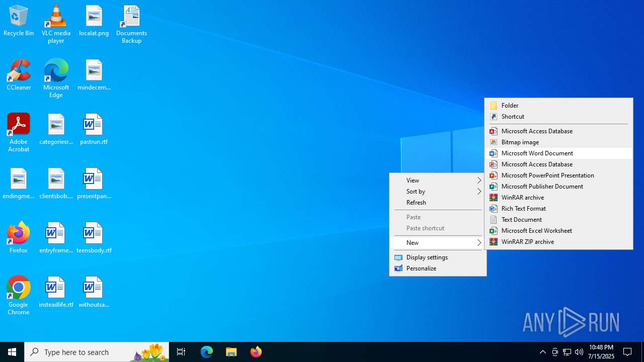Select the VLC media player shortcut
This screenshot has height=362, width=644.
pos(56,24)
